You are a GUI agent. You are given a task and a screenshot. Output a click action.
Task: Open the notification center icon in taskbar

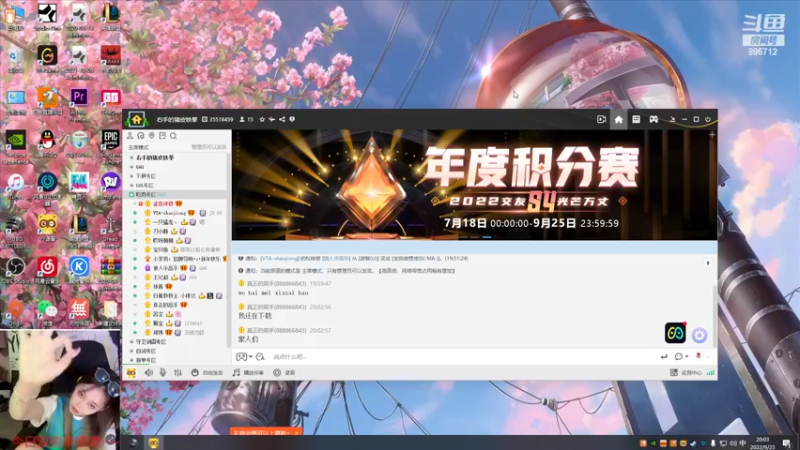pos(787,443)
